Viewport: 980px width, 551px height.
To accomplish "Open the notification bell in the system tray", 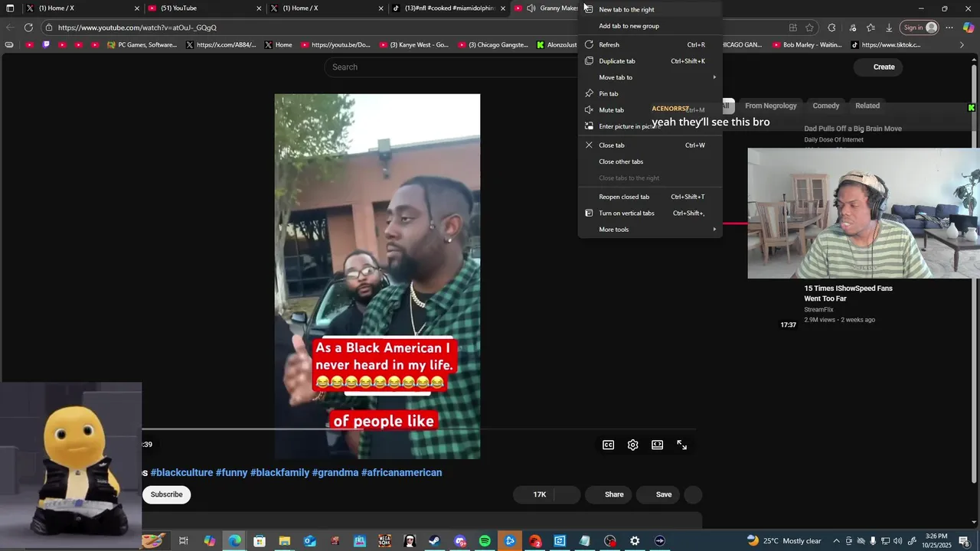I will (x=965, y=541).
